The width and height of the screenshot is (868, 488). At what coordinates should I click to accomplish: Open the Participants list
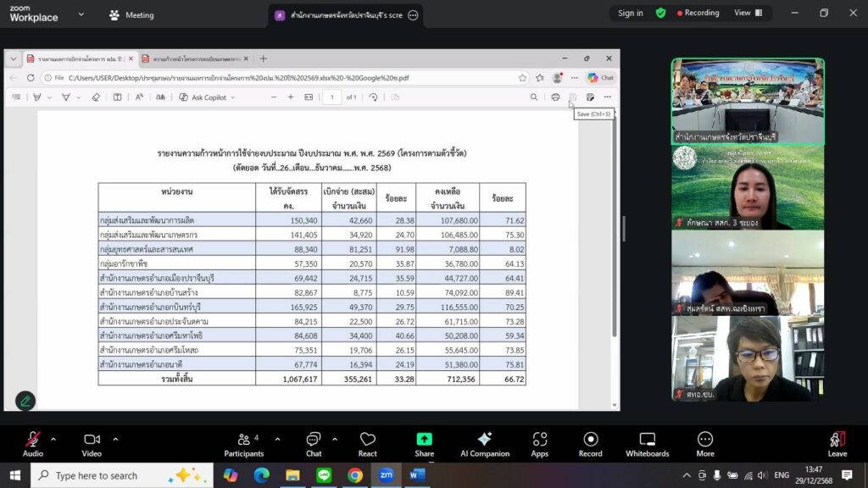tap(244, 443)
